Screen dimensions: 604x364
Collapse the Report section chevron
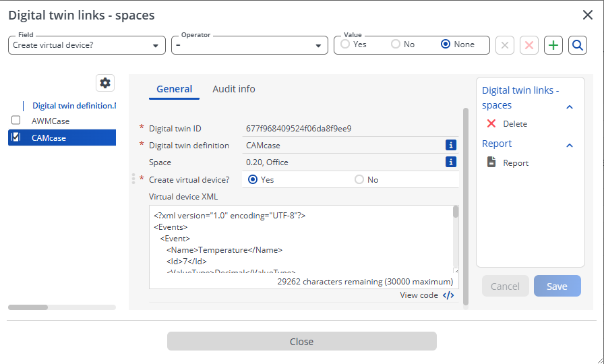tap(570, 146)
